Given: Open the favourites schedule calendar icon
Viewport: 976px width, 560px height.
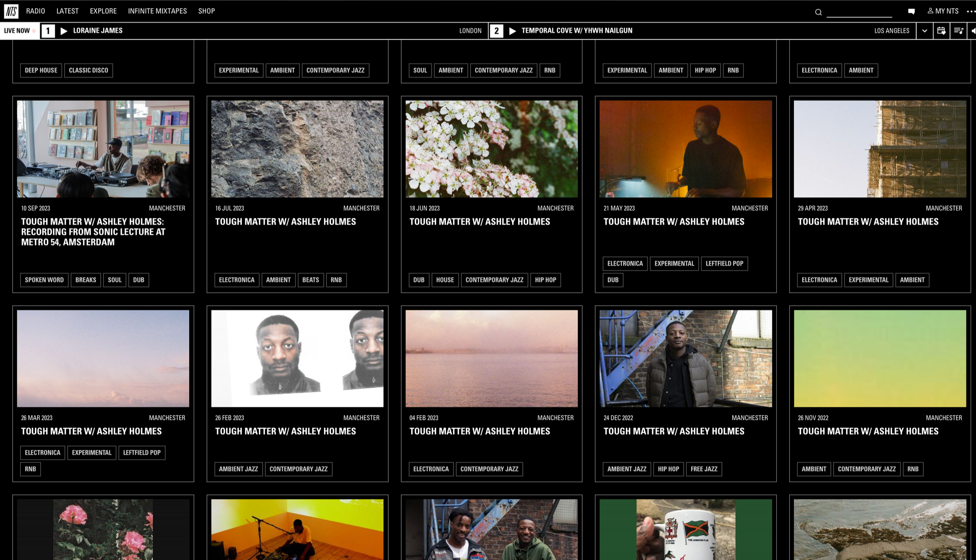Looking at the screenshot, I should [x=941, y=31].
